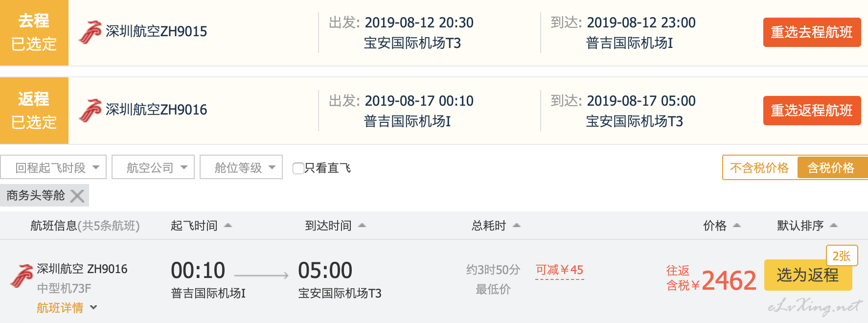Click Shenzhen Airlines logo in return row
868x323 pixels.
tap(91, 110)
